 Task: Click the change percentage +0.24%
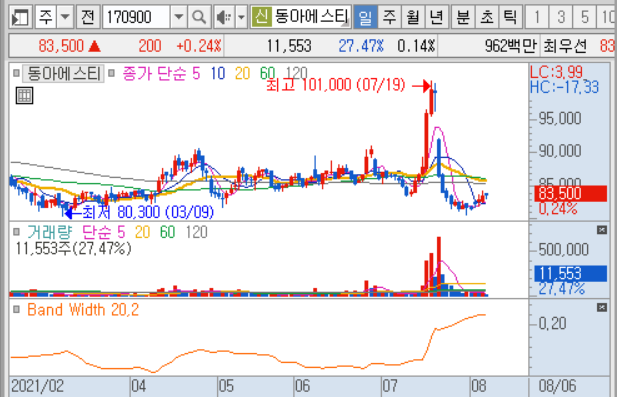199,46
